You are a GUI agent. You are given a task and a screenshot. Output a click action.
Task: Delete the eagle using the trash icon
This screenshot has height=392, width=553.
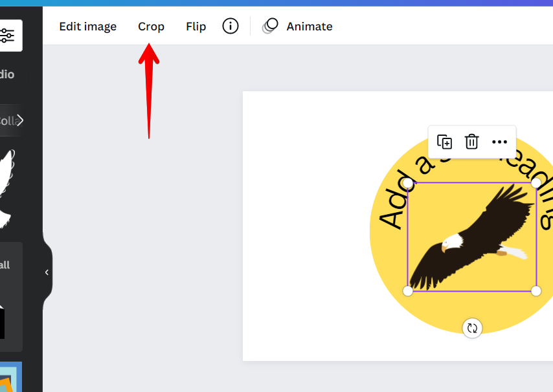tap(471, 142)
